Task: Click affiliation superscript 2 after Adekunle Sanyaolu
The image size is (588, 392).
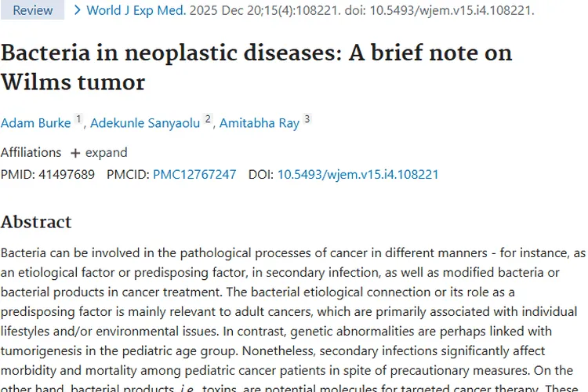Action: (x=208, y=120)
